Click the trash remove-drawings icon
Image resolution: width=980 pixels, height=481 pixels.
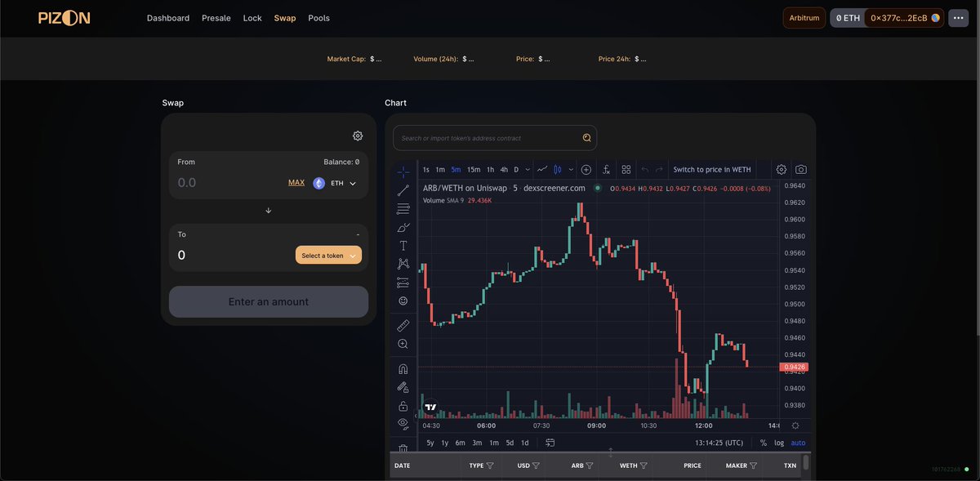(403, 448)
